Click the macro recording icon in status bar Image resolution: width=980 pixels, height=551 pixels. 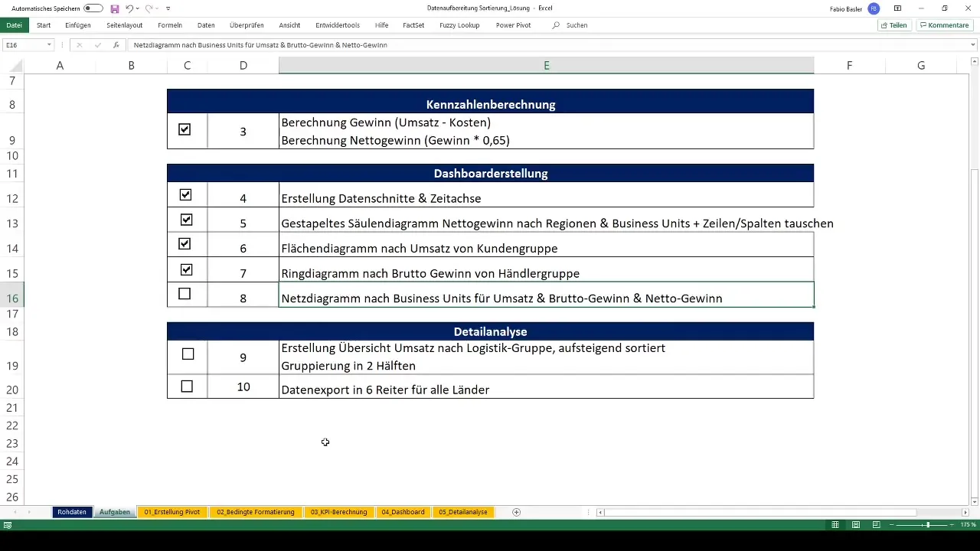click(x=8, y=525)
